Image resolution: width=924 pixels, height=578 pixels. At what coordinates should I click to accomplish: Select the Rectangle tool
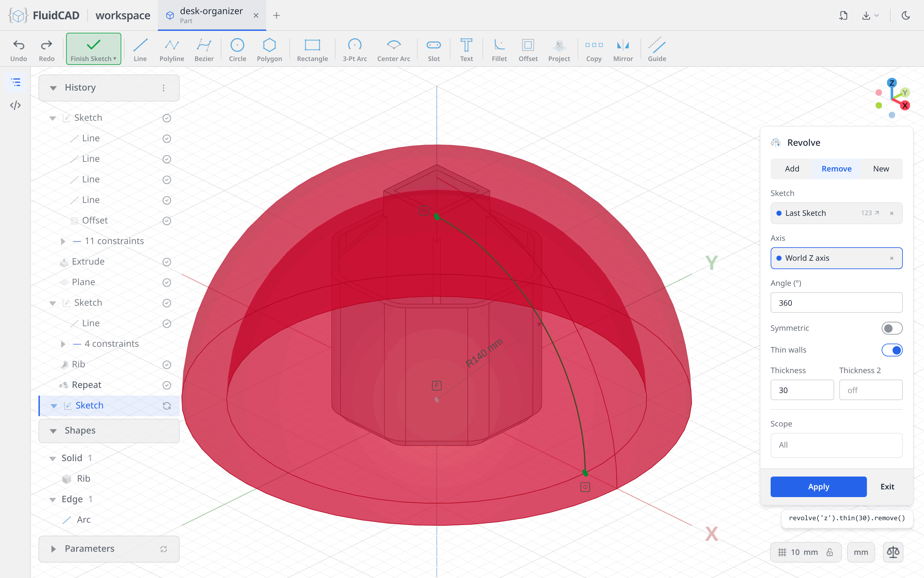click(312, 50)
